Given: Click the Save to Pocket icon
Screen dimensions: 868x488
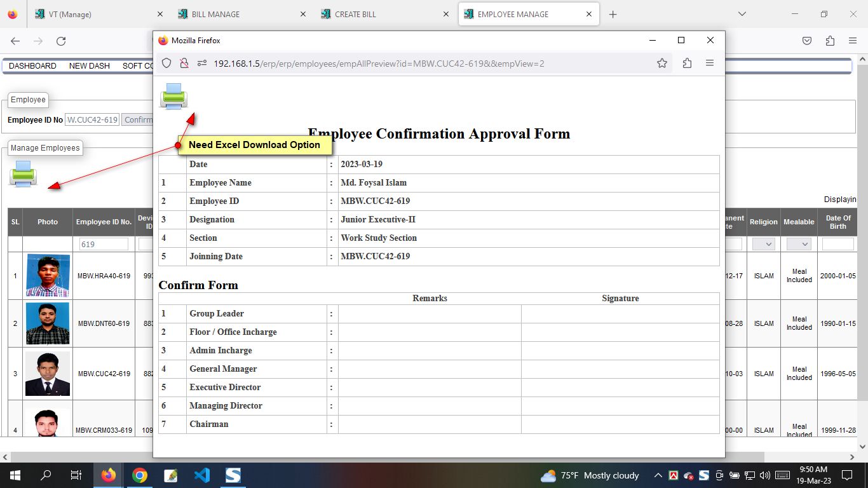Looking at the screenshot, I should click(x=807, y=41).
